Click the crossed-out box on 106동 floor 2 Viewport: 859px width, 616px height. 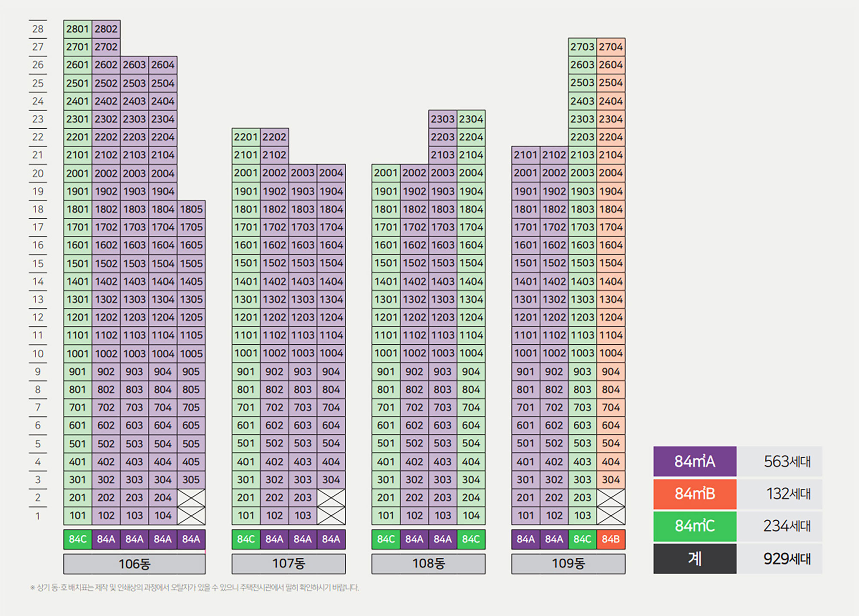point(191,498)
